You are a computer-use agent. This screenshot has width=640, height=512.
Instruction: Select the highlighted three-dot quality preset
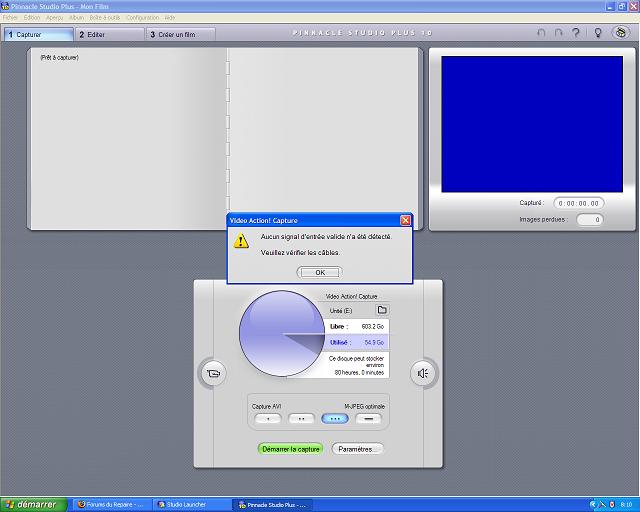click(x=335, y=419)
